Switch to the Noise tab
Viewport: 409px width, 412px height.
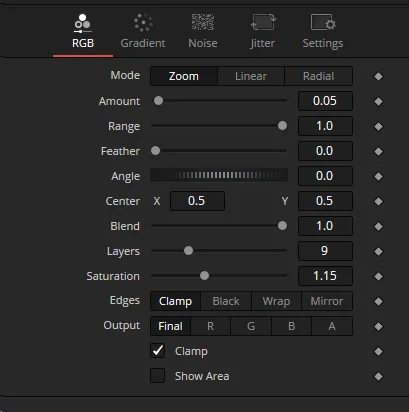click(x=203, y=32)
